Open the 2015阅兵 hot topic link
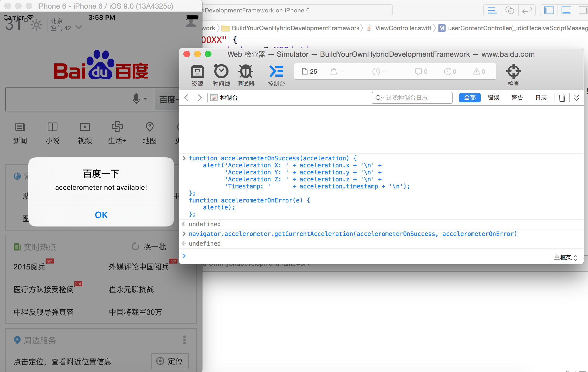Viewport: 588px width, 372px height. 29,267
